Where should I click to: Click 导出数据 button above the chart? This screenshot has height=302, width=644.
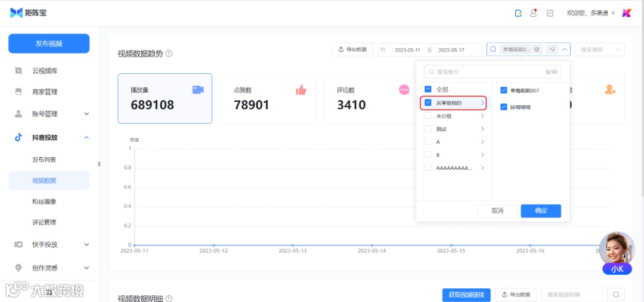click(x=352, y=49)
